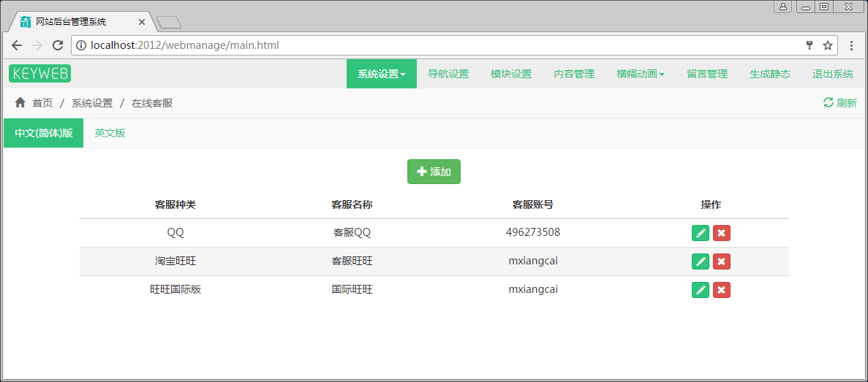868x382 pixels.
Task: Open 模块设置 in the top menu
Action: point(511,74)
